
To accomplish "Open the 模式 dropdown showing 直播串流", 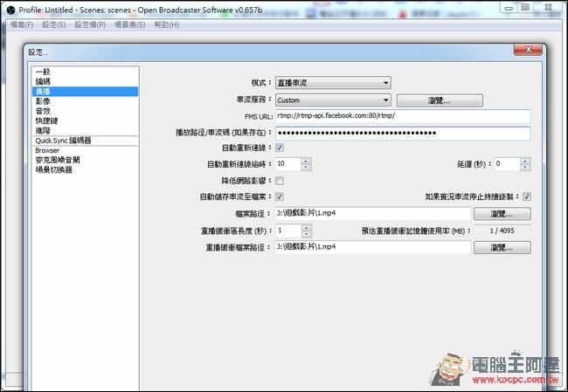I will (x=333, y=83).
